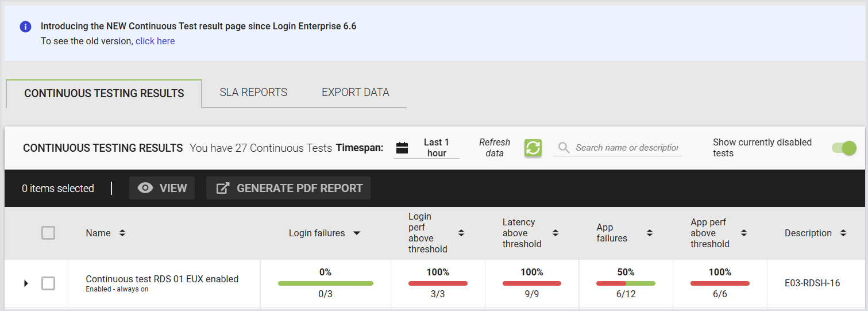
Task: Click the VIEW button with eye icon
Action: coord(162,188)
